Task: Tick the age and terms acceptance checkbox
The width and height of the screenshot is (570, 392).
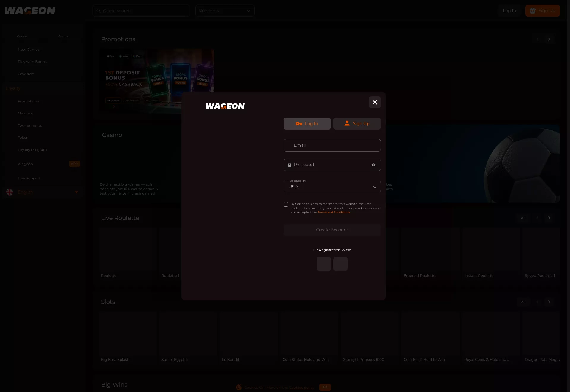Action: tap(286, 204)
